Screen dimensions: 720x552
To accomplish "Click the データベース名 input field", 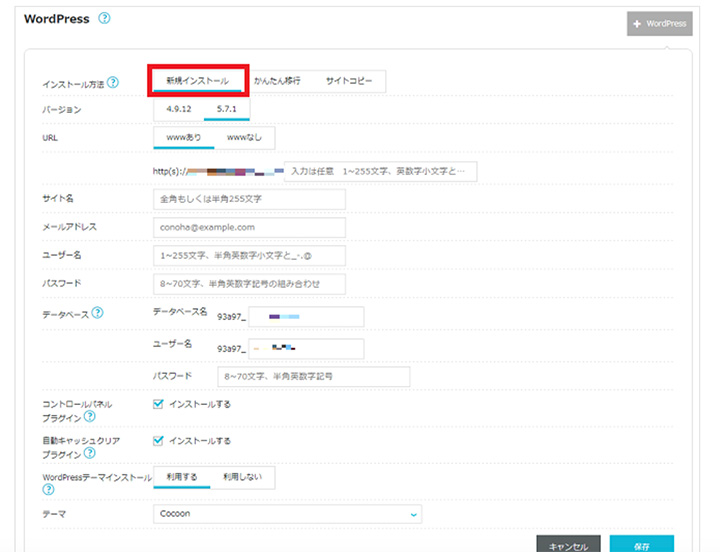I will (x=306, y=317).
